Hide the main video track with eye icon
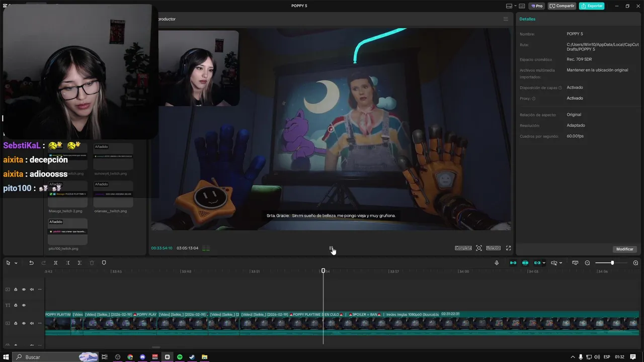Viewport: 644px width, 362px height. coord(24,323)
